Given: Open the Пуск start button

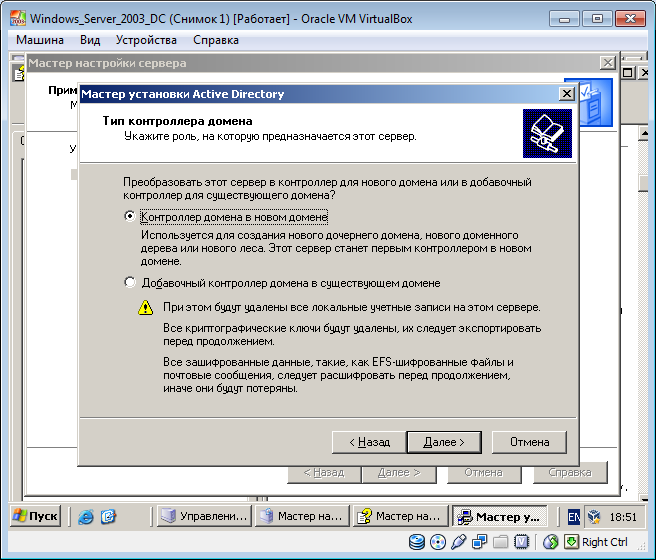Looking at the screenshot, I should [35, 516].
